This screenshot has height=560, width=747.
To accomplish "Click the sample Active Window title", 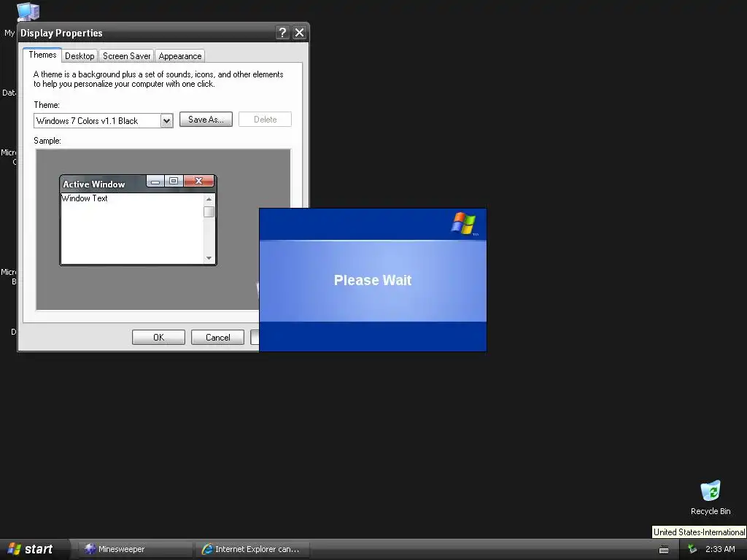I will click(94, 184).
